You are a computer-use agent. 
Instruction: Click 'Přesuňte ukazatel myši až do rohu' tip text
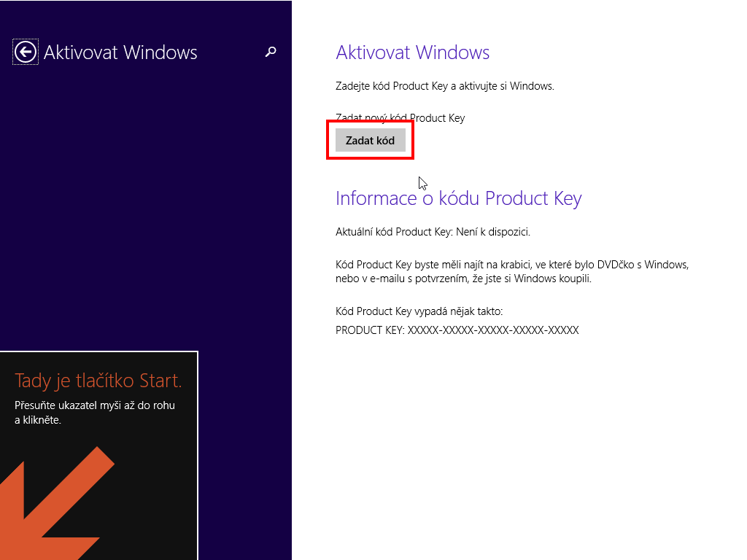click(95, 413)
